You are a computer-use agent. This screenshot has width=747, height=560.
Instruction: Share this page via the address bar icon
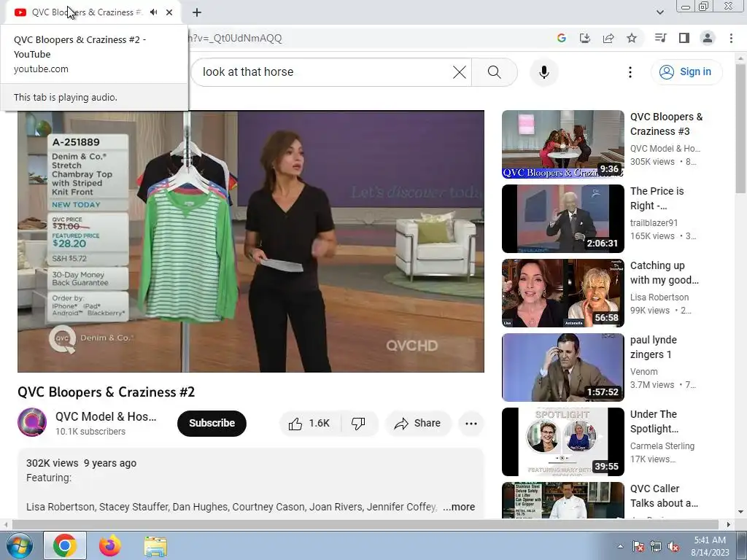point(608,38)
